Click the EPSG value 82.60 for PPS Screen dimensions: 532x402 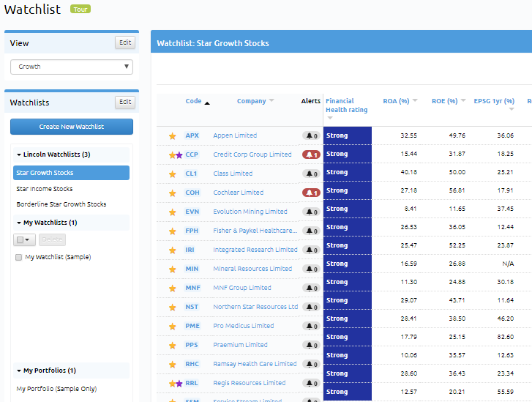click(506, 337)
